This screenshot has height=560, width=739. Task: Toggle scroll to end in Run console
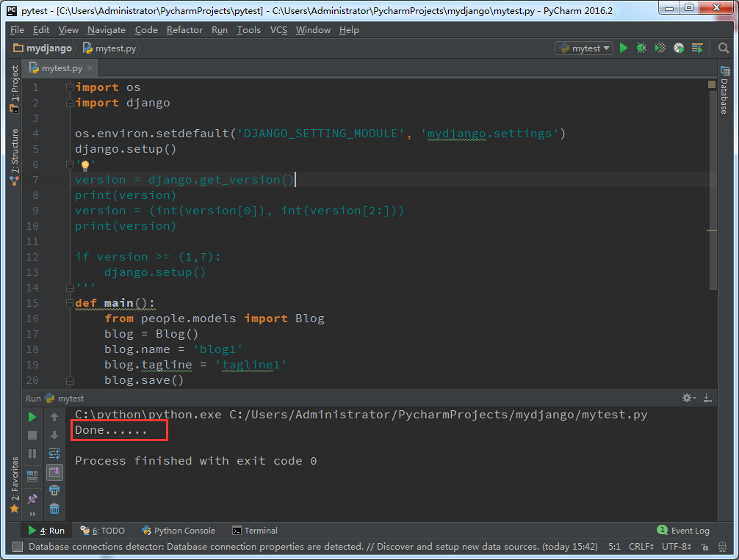pyautogui.click(x=54, y=472)
